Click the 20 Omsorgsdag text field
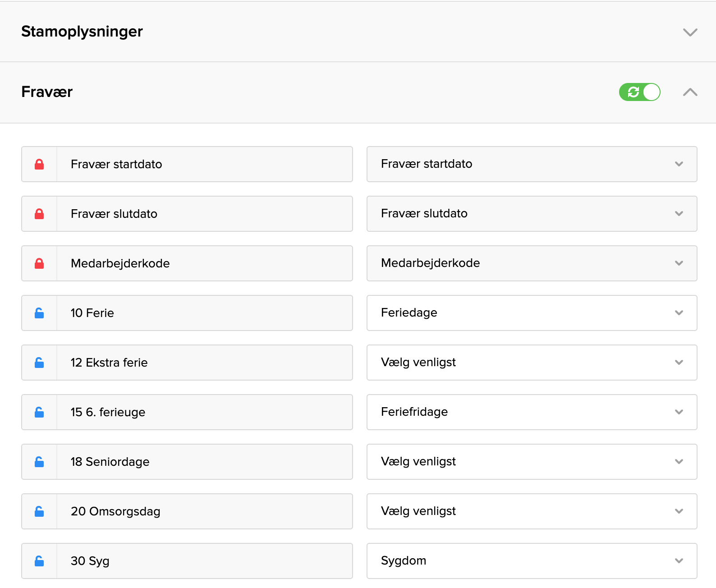Screen dimensions: 716x588 click(204, 511)
